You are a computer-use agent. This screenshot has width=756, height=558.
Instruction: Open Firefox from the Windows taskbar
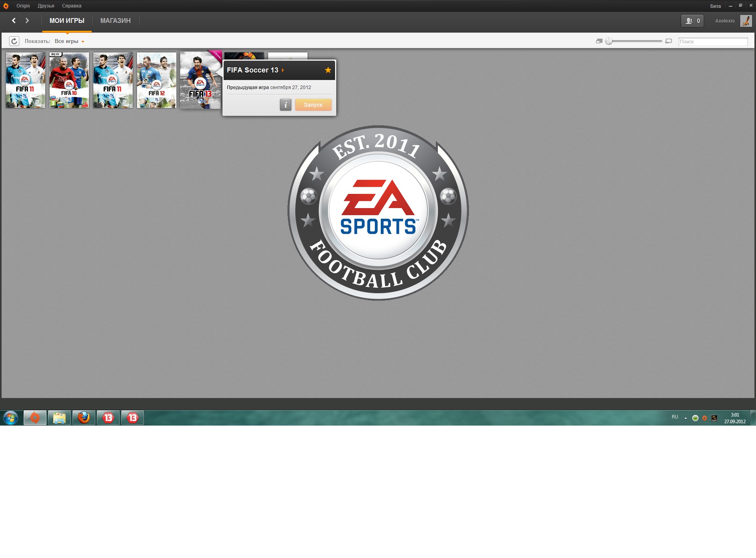pos(84,418)
